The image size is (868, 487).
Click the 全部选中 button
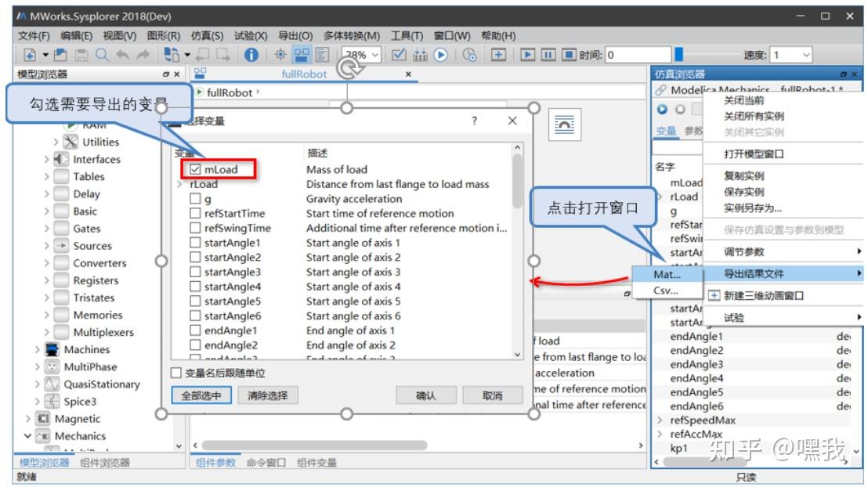[201, 395]
